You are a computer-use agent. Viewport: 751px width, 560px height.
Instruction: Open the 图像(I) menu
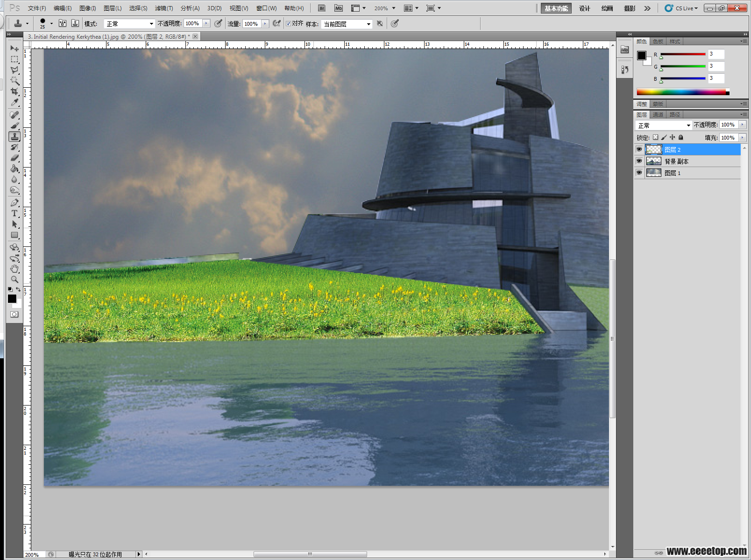click(x=87, y=8)
